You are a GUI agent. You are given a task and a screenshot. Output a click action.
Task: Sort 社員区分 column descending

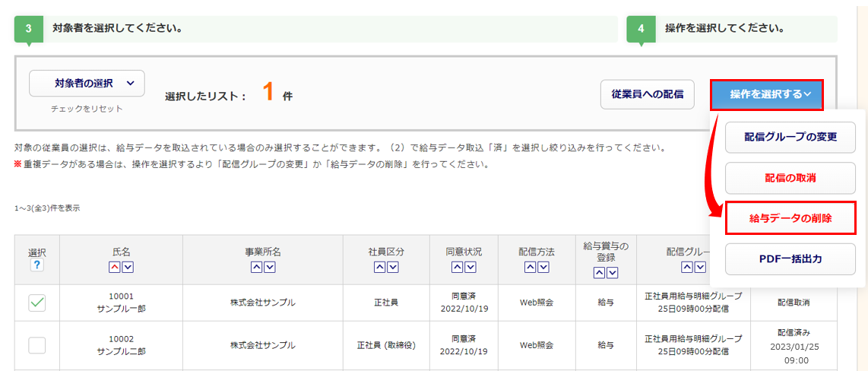393,268
